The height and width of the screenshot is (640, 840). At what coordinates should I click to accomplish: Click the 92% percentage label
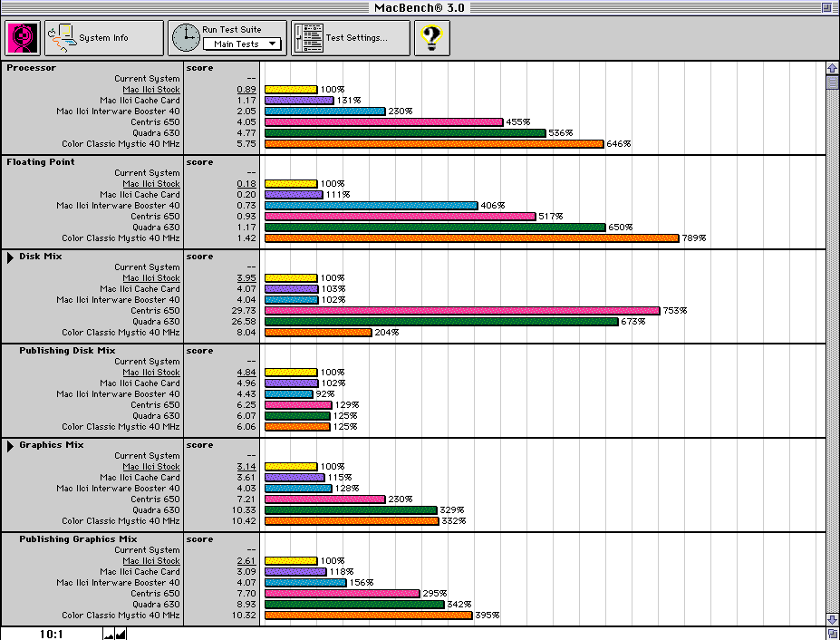(x=325, y=394)
